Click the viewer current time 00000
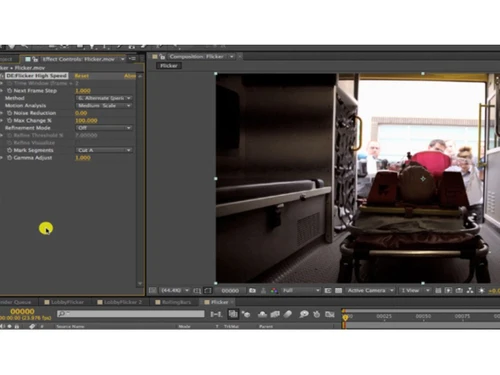Screen dimensions: 500x375 coord(230,291)
